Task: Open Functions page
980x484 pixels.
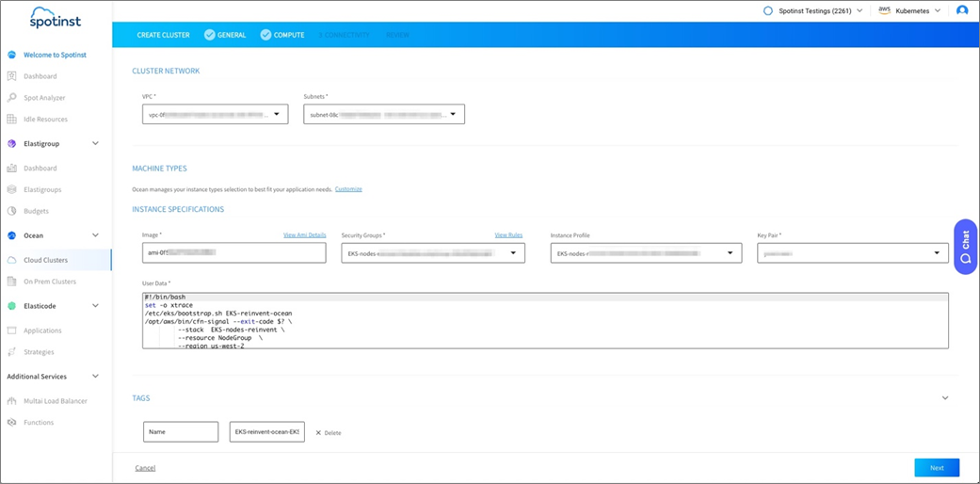Action: coord(39,423)
